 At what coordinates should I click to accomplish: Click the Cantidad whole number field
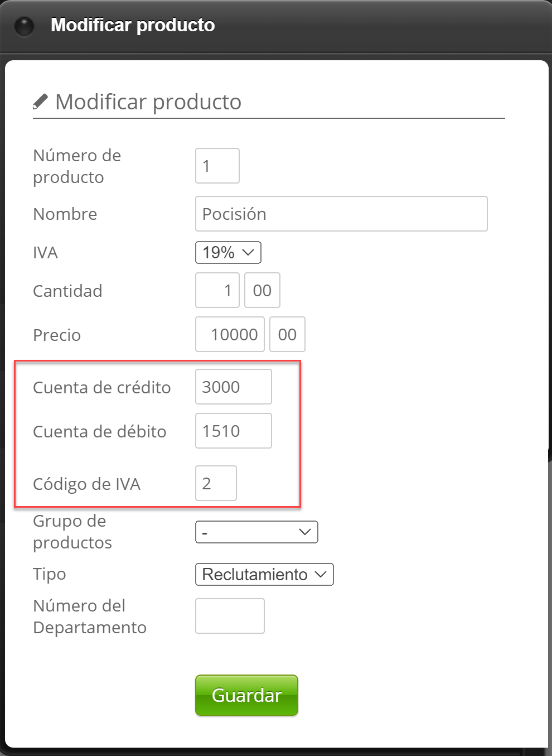coord(217,290)
